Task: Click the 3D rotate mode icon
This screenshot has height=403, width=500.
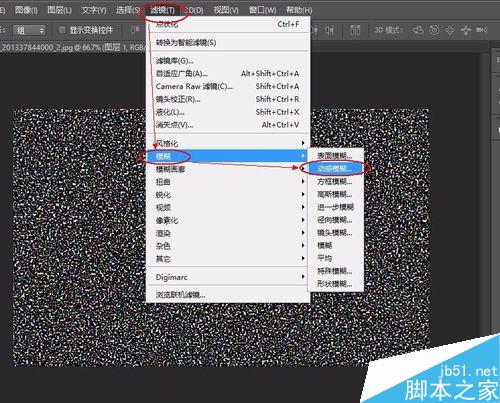Action: [418, 30]
